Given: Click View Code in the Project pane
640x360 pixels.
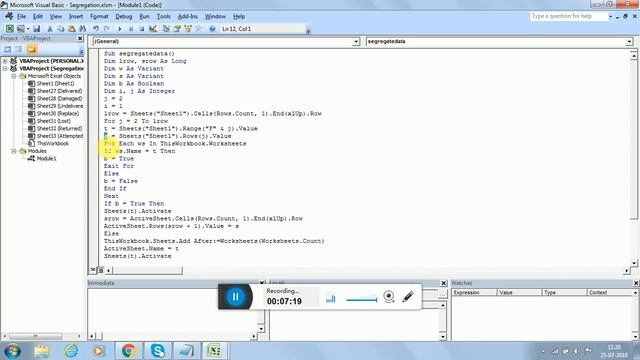Looking at the screenshot, I should point(7,49).
